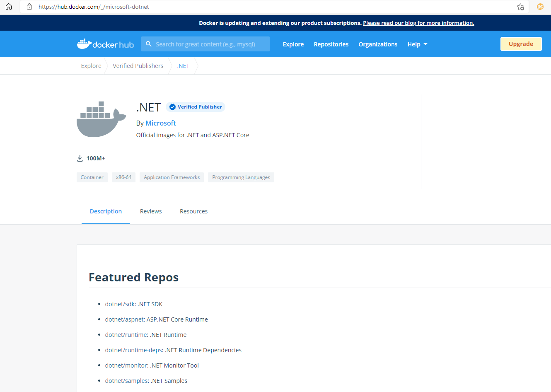This screenshot has height=392, width=551.
Task: Click the Programming Languages tag
Action: (x=241, y=177)
